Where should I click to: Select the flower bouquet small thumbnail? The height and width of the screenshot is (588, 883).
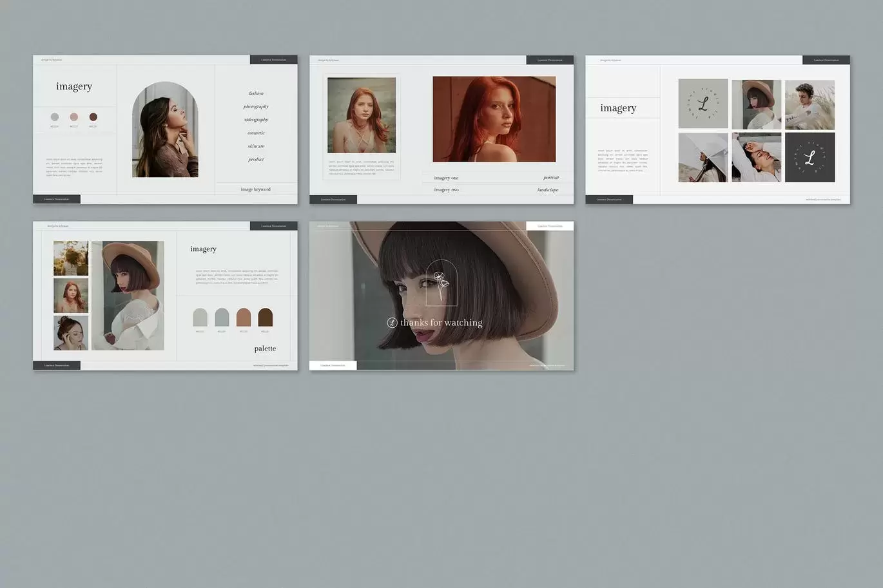click(71, 258)
